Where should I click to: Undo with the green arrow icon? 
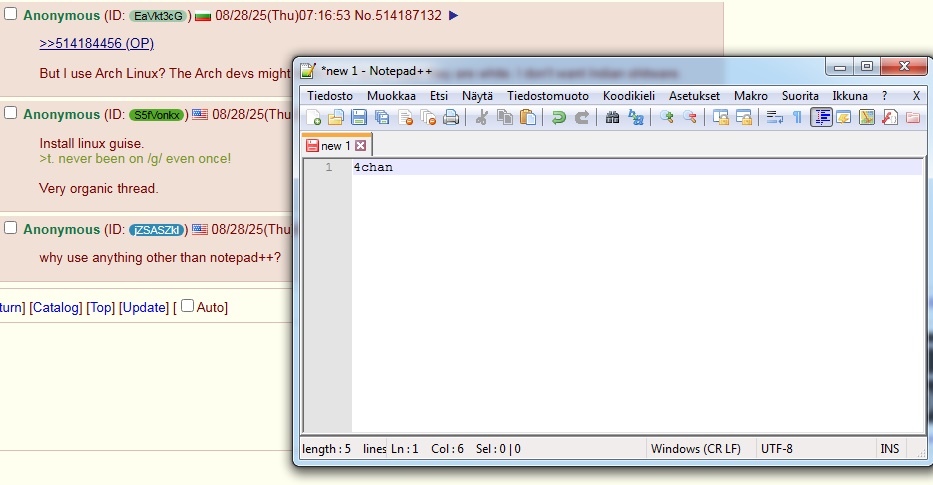click(558, 117)
